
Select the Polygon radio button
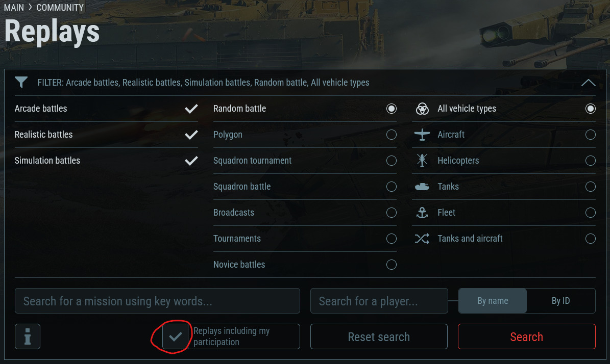[392, 135]
